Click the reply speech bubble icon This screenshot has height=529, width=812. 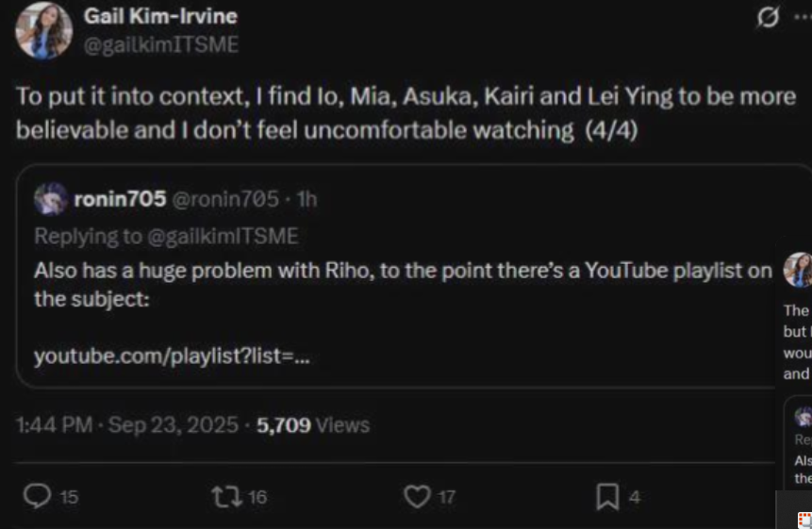click(x=37, y=496)
